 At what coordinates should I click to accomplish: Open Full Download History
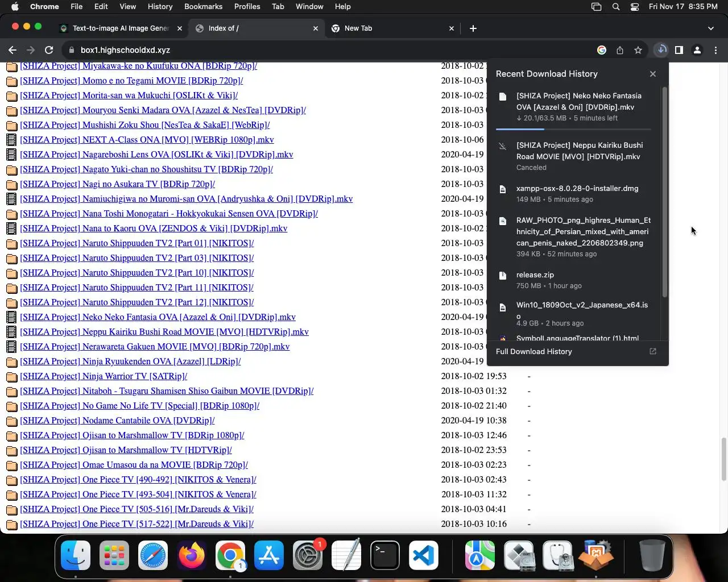[x=534, y=351]
